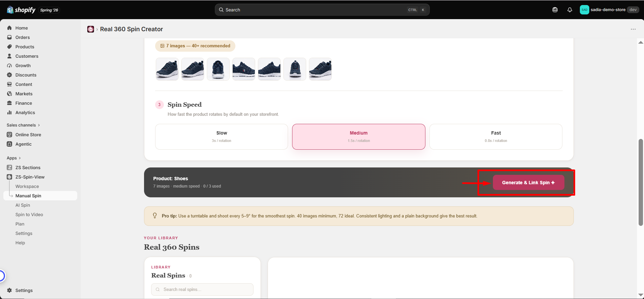The width and height of the screenshot is (644, 299).
Task: Expand the Apps section in the sidebar
Action: tap(14, 158)
